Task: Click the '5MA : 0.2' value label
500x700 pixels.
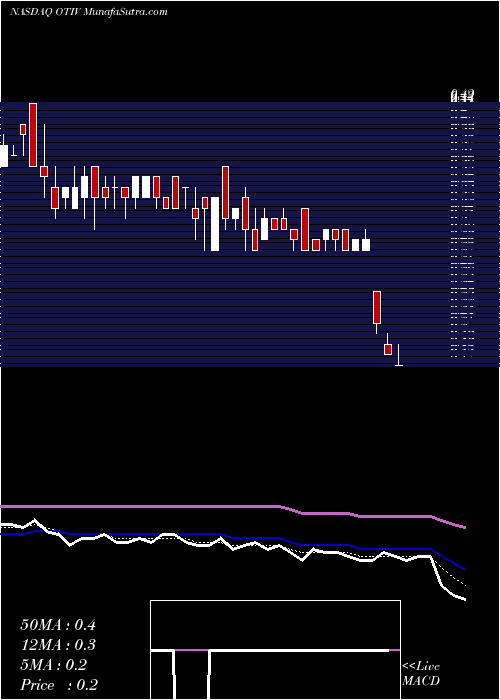Action: (54, 665)
